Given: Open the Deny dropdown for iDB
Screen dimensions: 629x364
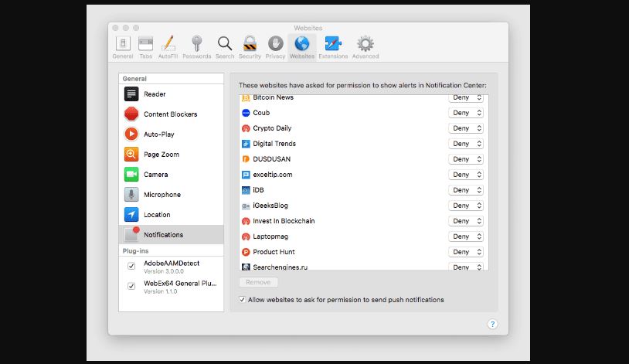Looking at the screenshot, I should tap(466, 190).
